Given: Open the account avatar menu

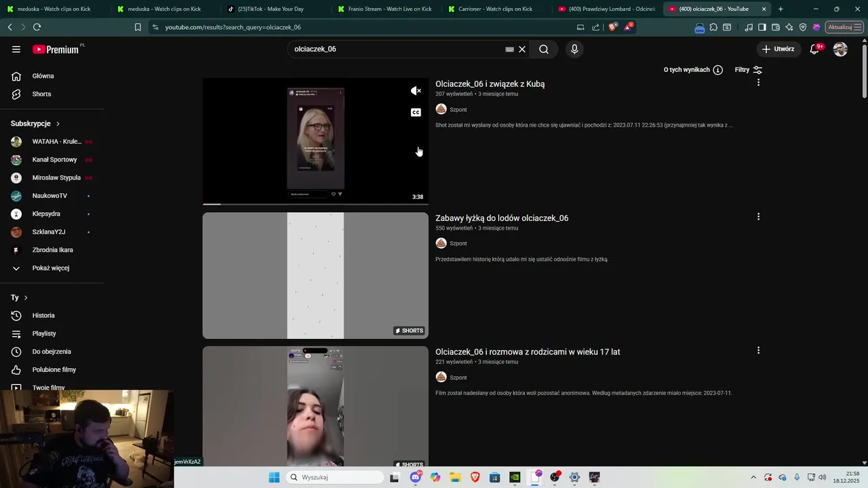Looking at the screenshot, I should [x=840, y=49].
